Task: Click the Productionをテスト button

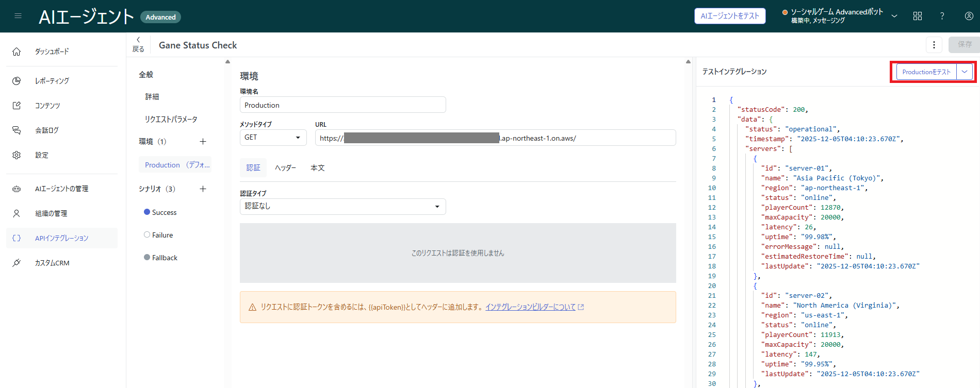Action: tap(926, 72)
